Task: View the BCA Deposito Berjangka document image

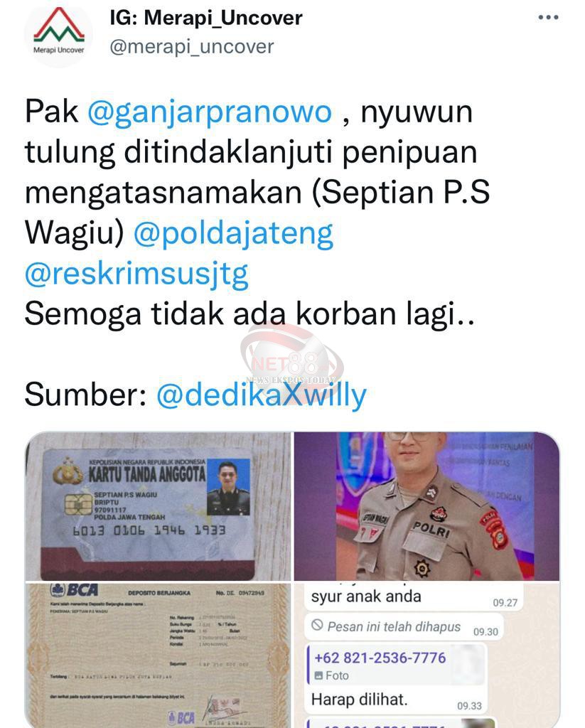Action: coord(158,655)
